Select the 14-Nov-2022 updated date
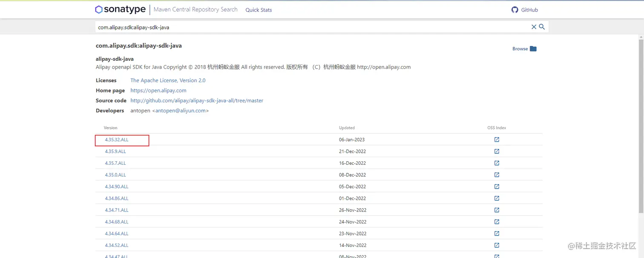Image resolution: width=644 pixels, height=258 pixels. coord(352,245)
